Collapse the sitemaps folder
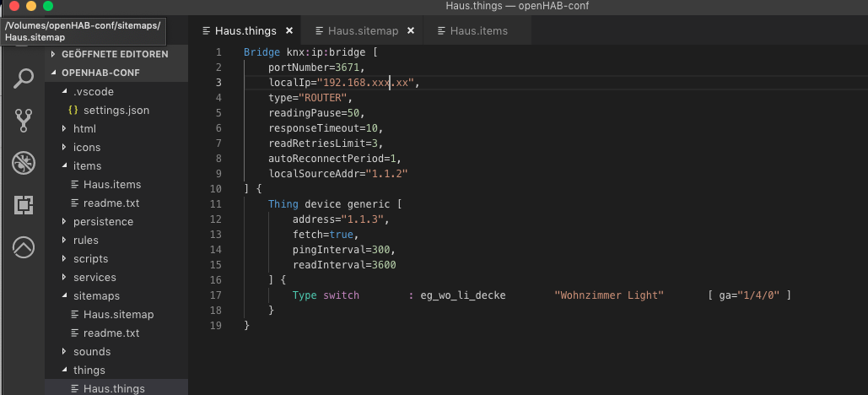 pyautogui.click(x=96, y=296)
